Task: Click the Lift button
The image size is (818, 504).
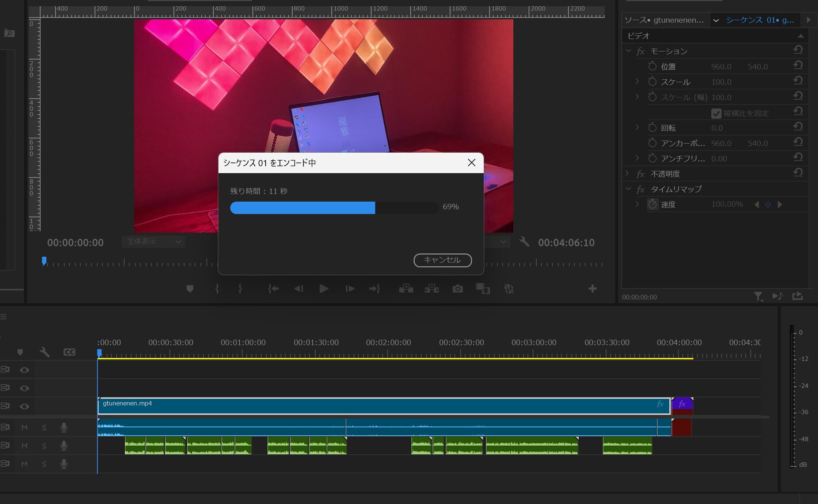Action: pos(406,289)
